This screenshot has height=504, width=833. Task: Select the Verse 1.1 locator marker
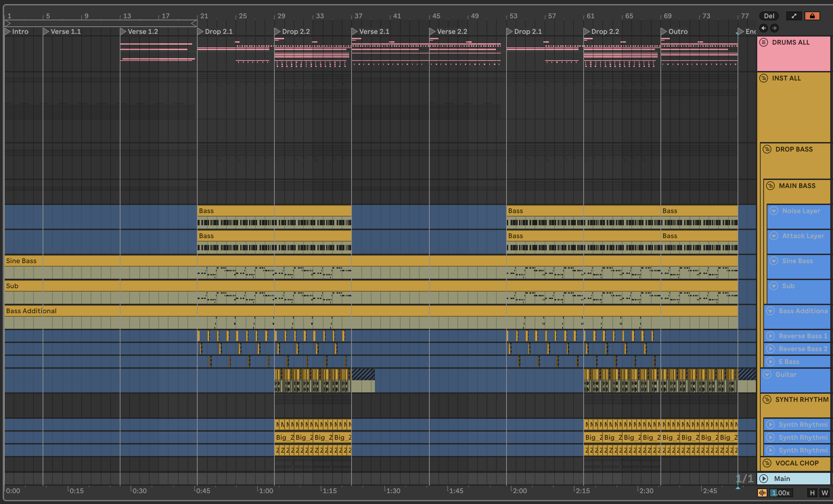[x=46, y=31]
